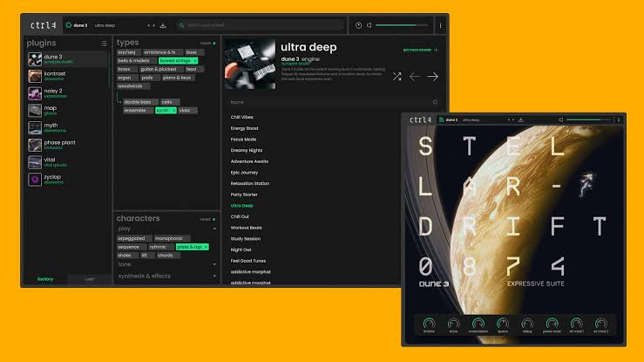Toggle the monophonic character tag

[x=172, y=238]
